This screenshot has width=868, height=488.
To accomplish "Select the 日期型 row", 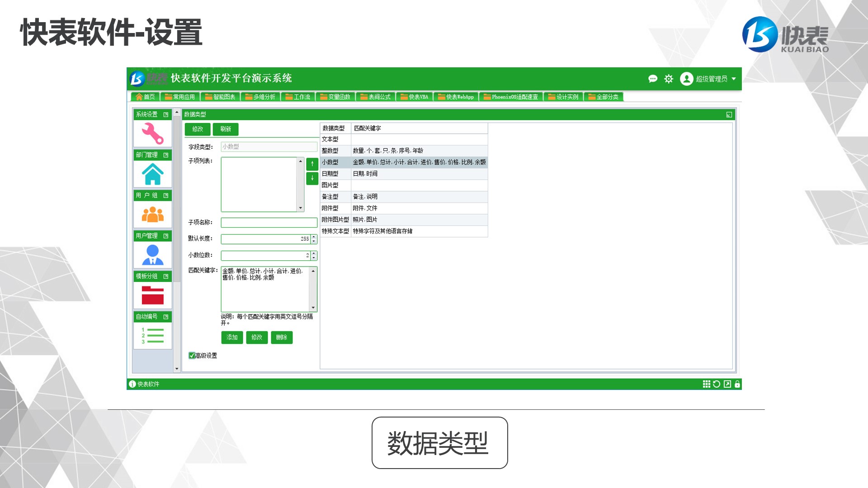I will coord(404,174).
